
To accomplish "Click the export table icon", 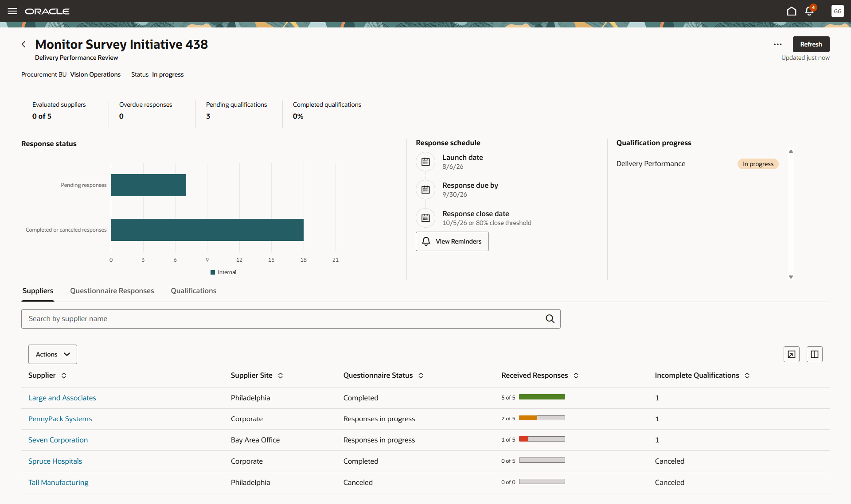I will [792, 354].
